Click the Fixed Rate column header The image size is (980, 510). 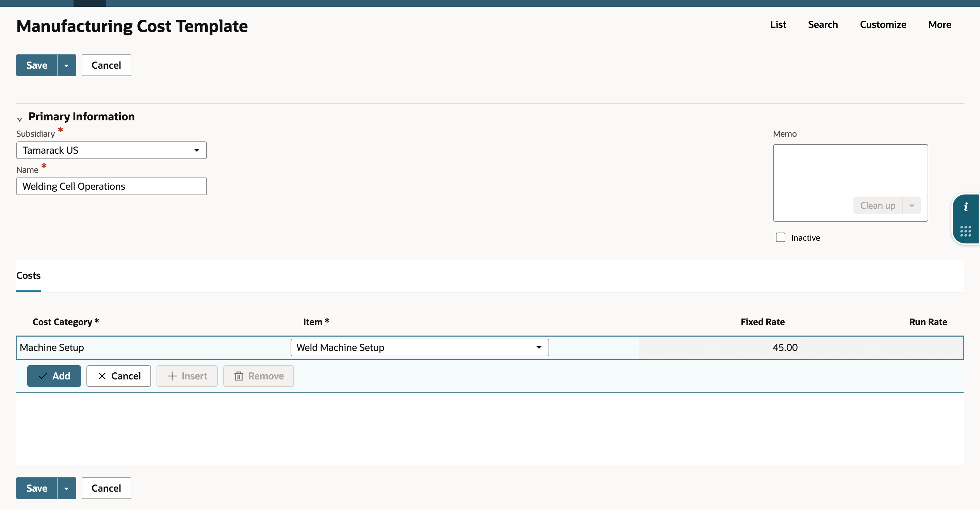762,322
